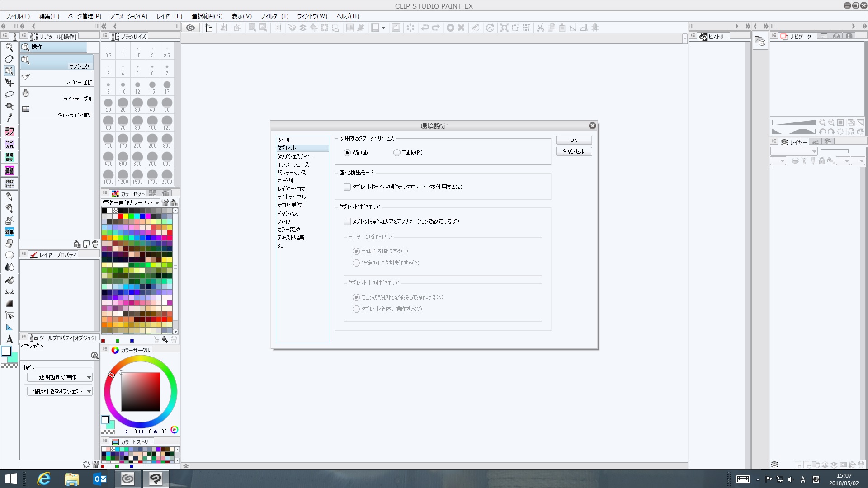Image resolution: width=868 pixels, height=488 pixels.
Task: Choose the Light Table sub tool
Action: [57, 95]
